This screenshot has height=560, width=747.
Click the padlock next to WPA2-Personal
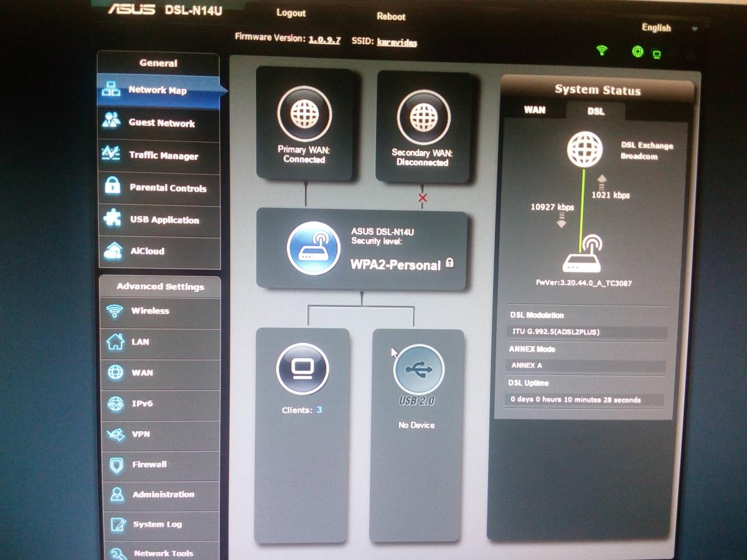click(450, 263)
